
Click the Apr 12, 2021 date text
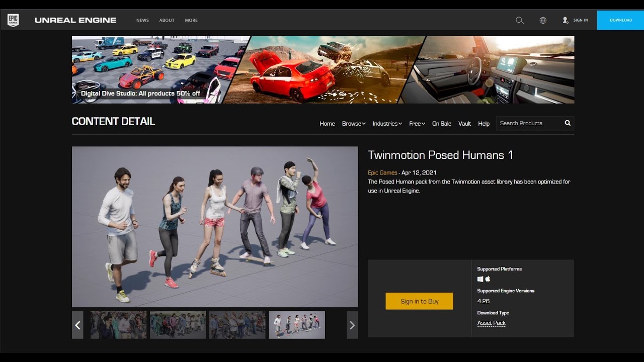419,172
